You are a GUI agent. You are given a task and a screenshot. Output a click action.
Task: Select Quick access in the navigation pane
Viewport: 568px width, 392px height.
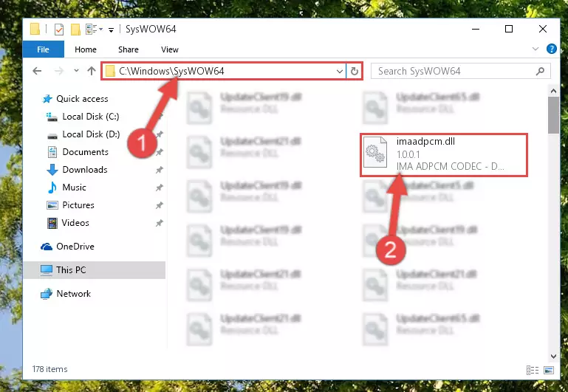point(82,99)
